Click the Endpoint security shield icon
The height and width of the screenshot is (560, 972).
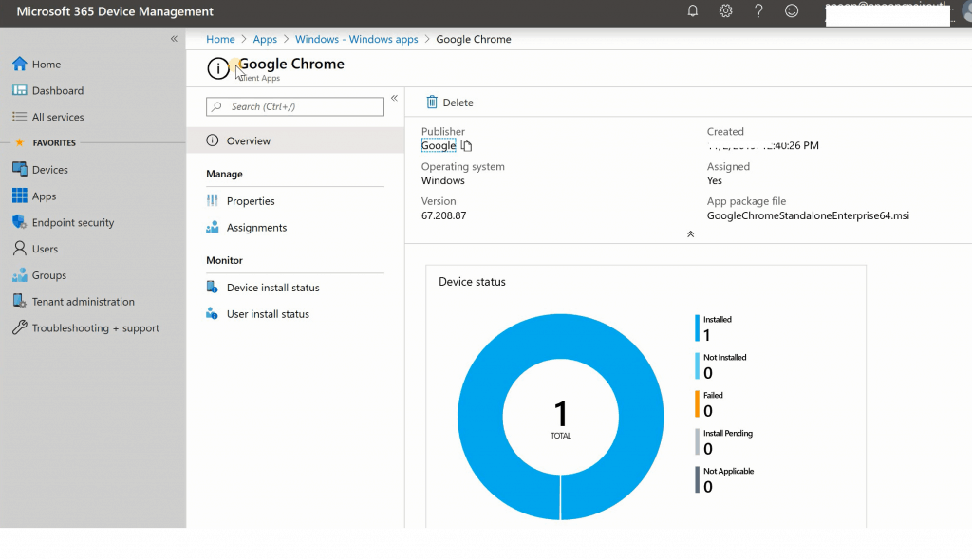20,222
